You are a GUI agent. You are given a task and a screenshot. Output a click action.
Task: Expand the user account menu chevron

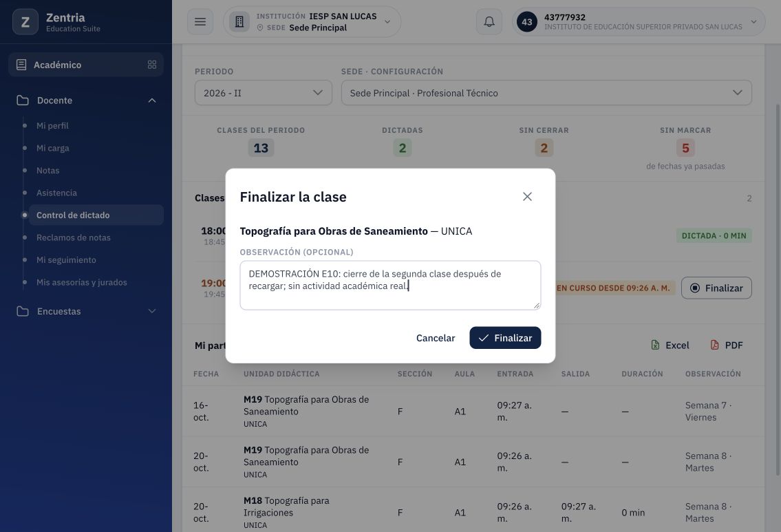(x=753, y=22)
